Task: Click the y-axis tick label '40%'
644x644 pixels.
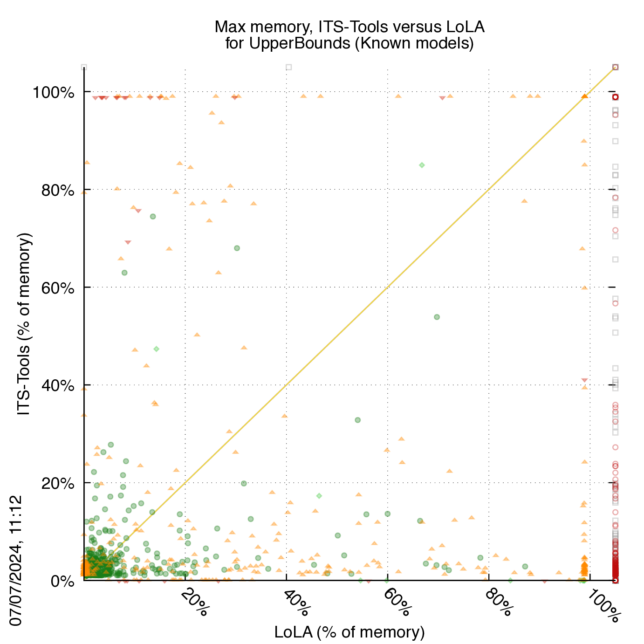Action: point(58,386)
